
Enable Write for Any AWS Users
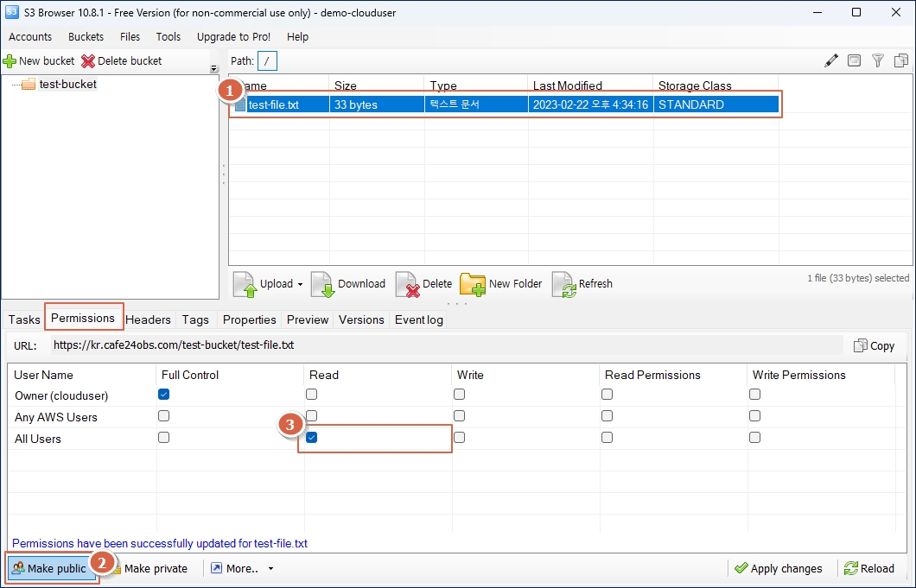(460, 416)
